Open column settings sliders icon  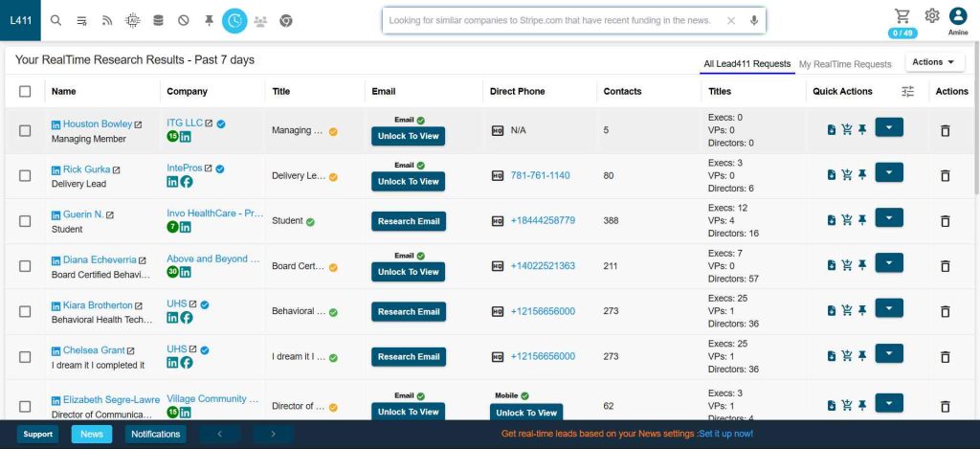[x=907, y=91]
